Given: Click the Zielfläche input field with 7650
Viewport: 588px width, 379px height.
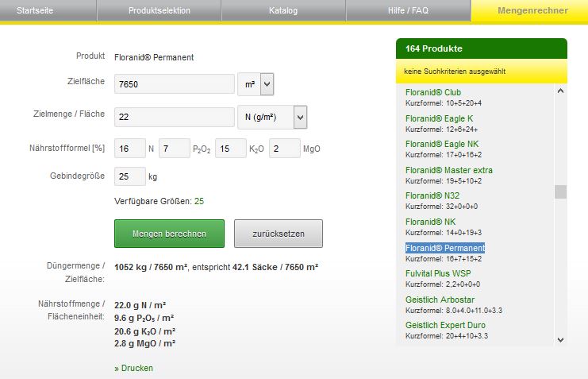Looking at the screenshot, I should click(175, 83).
